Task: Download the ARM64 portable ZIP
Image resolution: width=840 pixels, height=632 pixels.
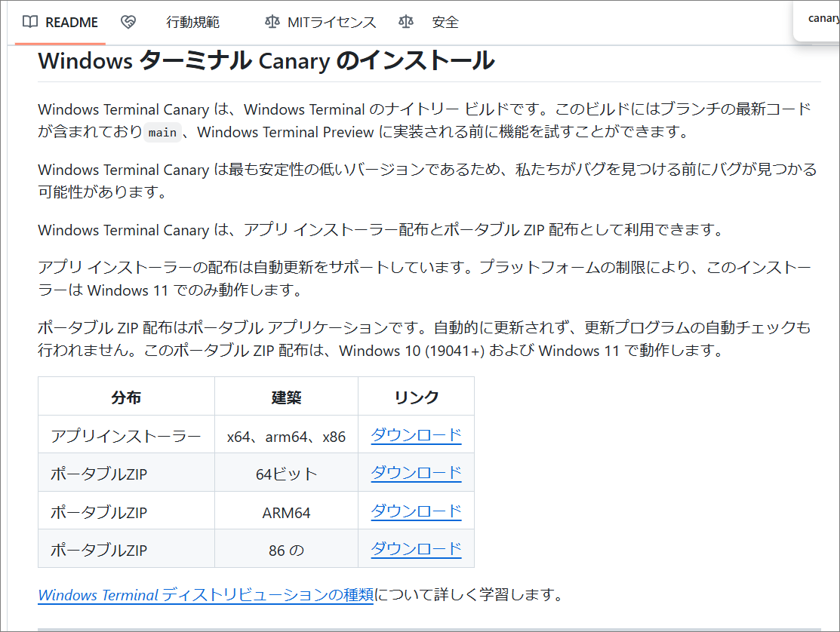Action: pos(416,511)
